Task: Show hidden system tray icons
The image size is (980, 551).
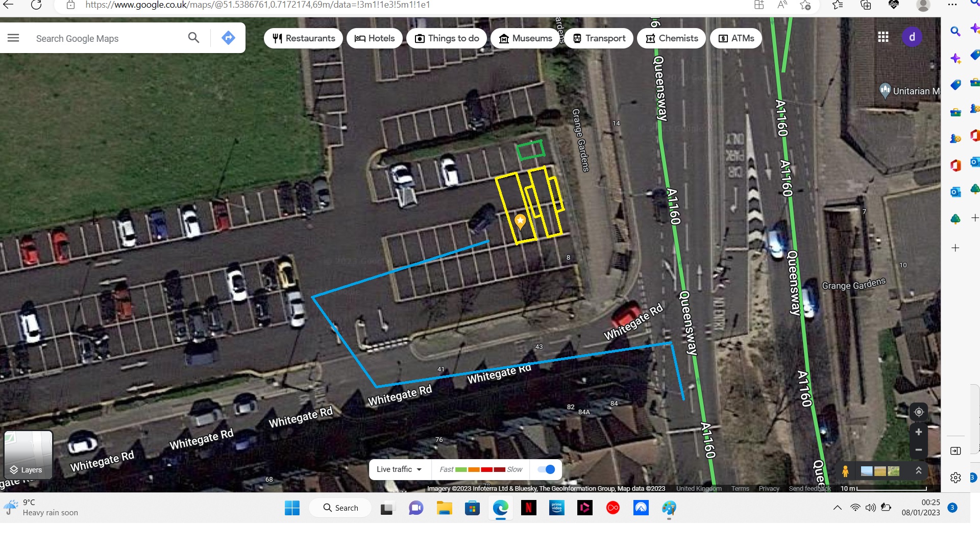Action: [x=837, y=508]
